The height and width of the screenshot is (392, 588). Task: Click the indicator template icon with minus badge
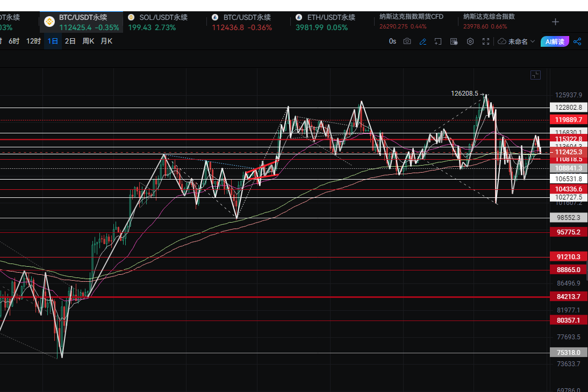(x=454, y=41)
